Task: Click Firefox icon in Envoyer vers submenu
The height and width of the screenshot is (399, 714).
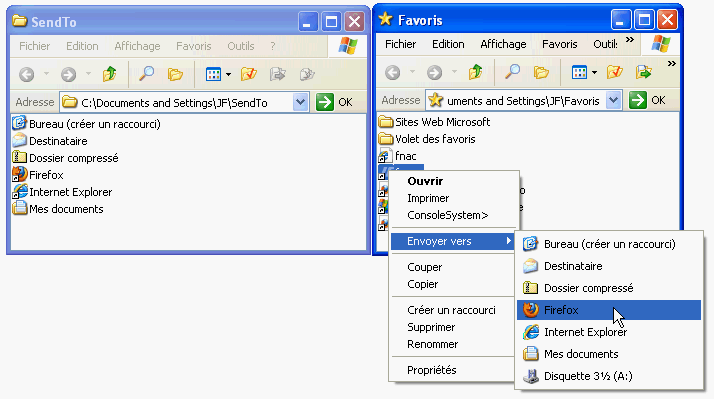Action: tap(530, 310)
